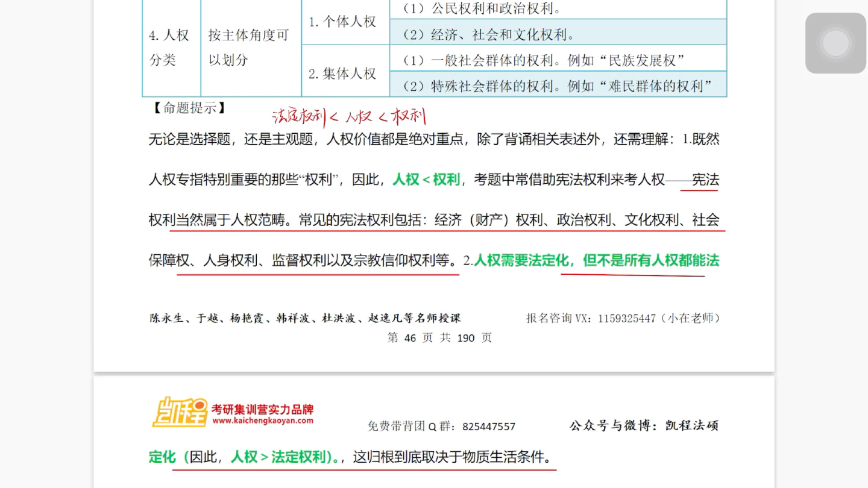The image size is (868, 488).
Task: Click the '【命题提示】' heading
Action: click(x=189, y=108)
